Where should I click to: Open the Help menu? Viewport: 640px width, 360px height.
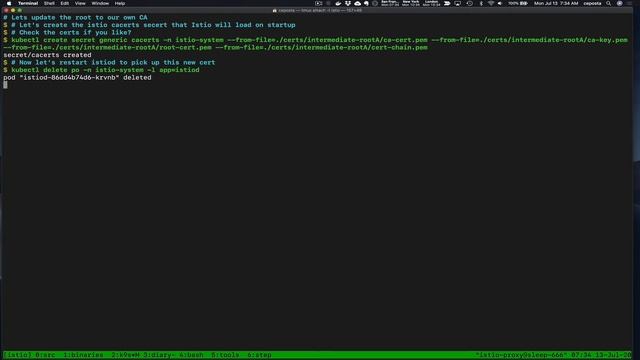pyautogui.click(x=120, y=3)
